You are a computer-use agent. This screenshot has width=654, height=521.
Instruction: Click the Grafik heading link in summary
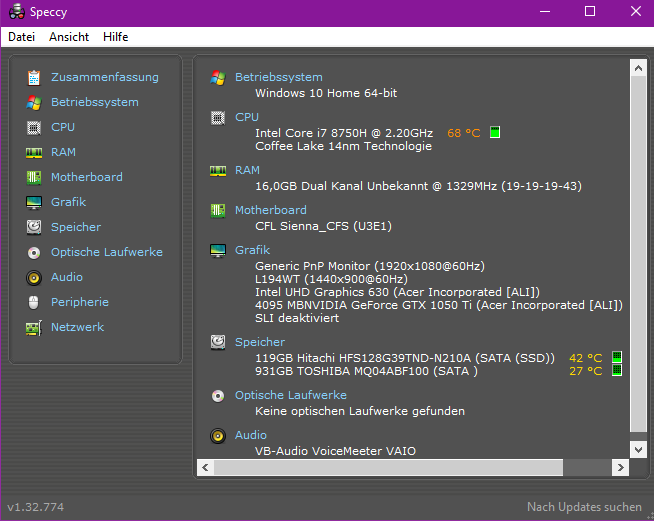[x=252, y=250]
